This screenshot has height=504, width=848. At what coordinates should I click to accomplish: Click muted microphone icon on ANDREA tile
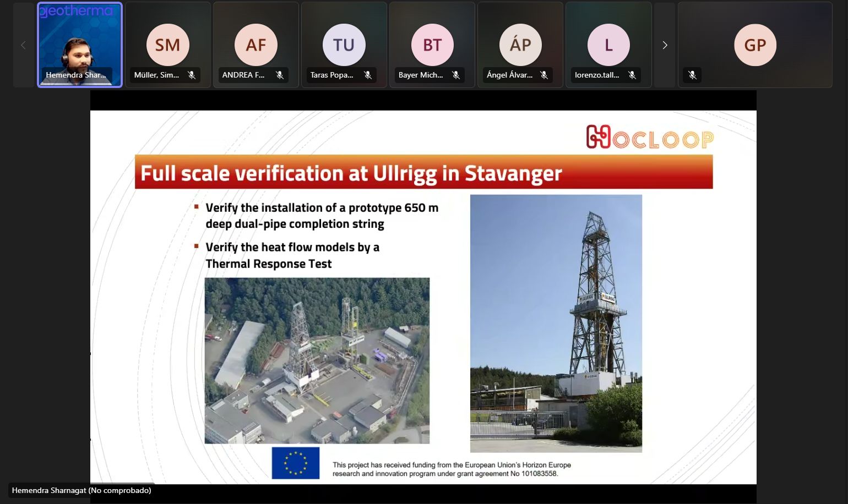(280, 75)
